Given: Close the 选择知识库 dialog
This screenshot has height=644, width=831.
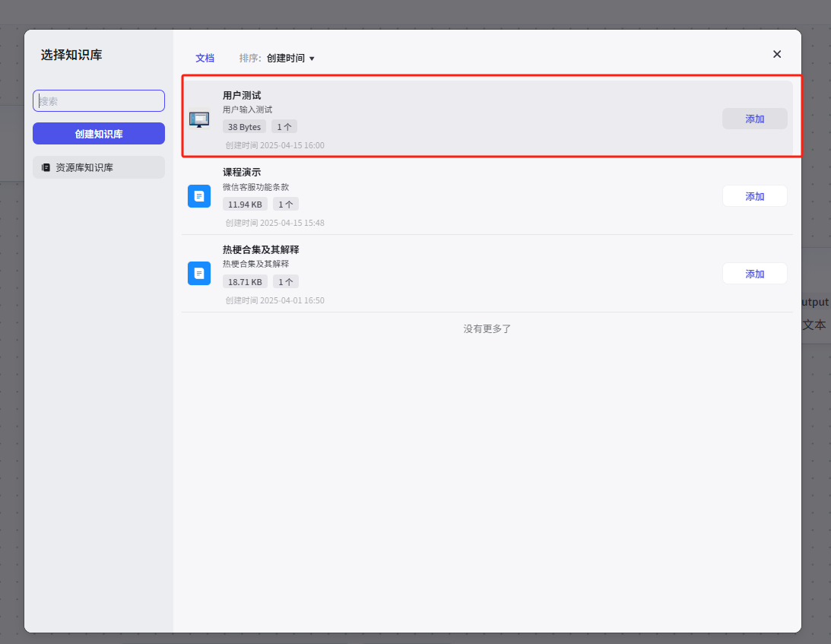Looking at the screenshot, I should pyautogui.click(x=777, y=54).
